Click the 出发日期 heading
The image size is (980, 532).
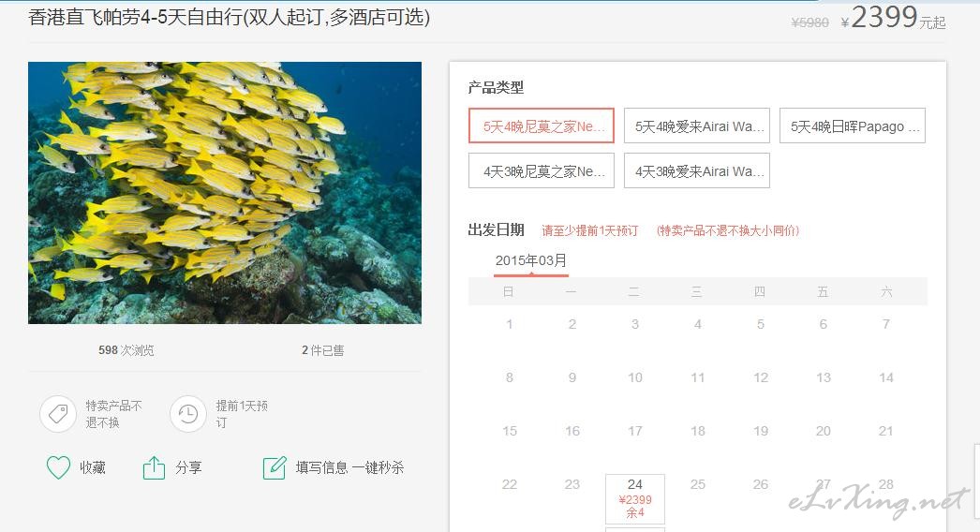pyautogui.click(x=496, y=230)
